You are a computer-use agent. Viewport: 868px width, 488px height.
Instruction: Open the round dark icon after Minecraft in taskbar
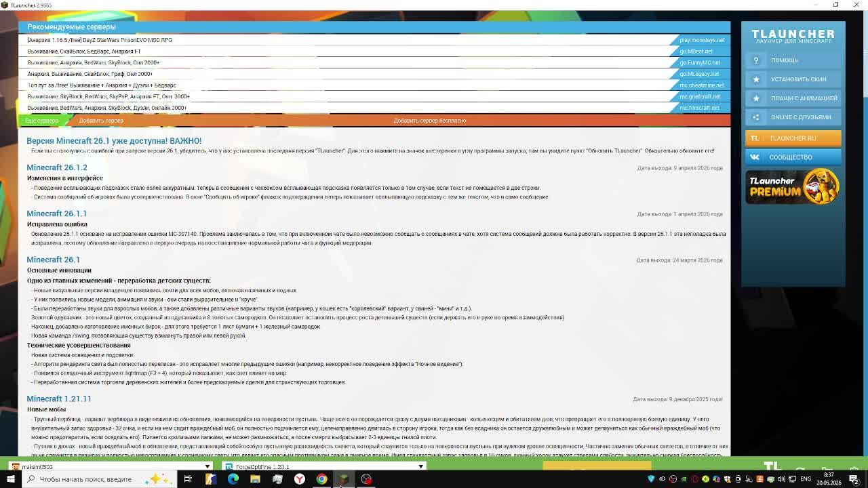click(366, 479)
